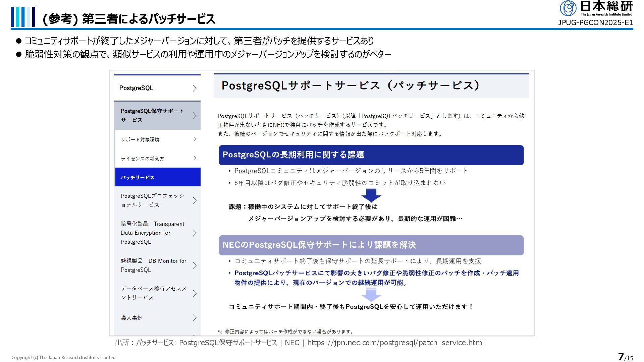Viewport: 644px width, 362px height.
Task: Expand PostgreSQL保守サポートサービス chevron
Action: [x=195, y=116]
